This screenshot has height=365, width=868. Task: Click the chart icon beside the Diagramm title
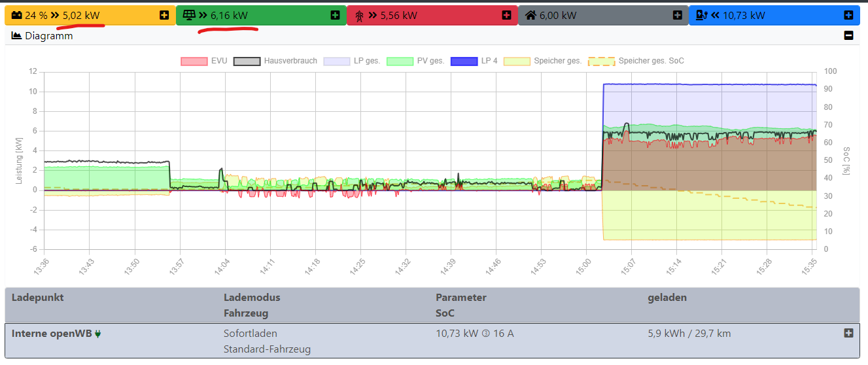coord(17,36)
